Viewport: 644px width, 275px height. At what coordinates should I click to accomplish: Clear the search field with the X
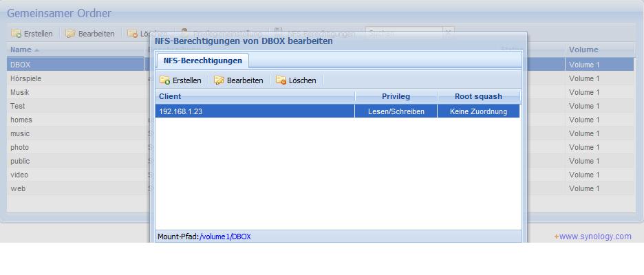[448, 33]
